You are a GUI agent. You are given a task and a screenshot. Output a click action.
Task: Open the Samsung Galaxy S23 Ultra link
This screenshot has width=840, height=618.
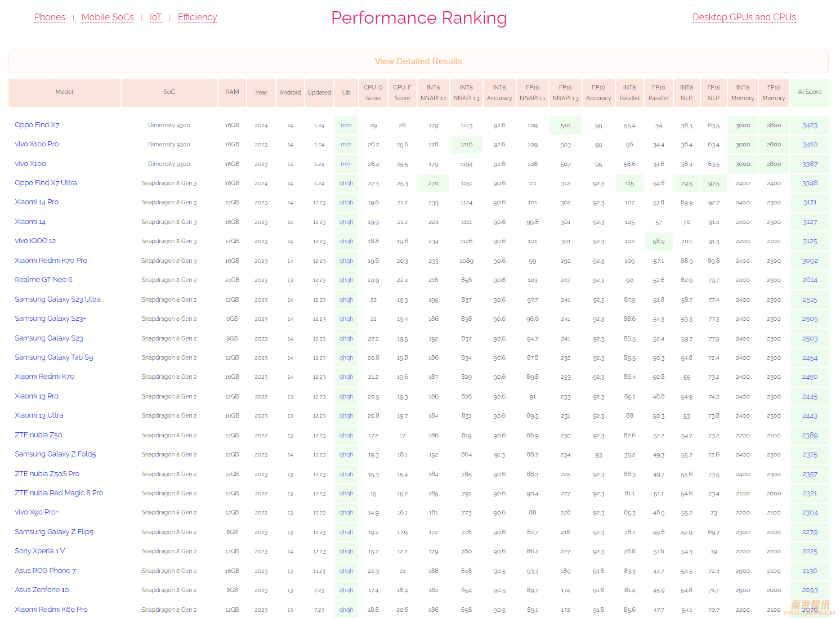pyautogui.click(x=57, y=299)
